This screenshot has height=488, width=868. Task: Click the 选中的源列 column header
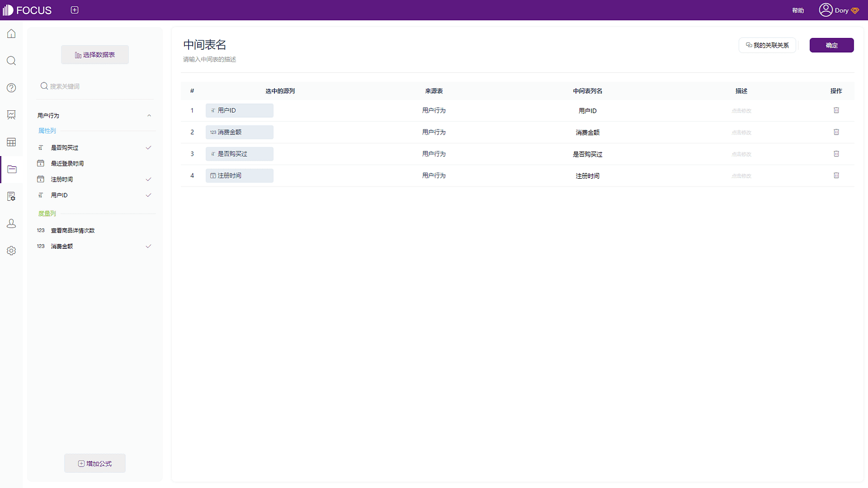pyautogui.click(x=280, y=91)
